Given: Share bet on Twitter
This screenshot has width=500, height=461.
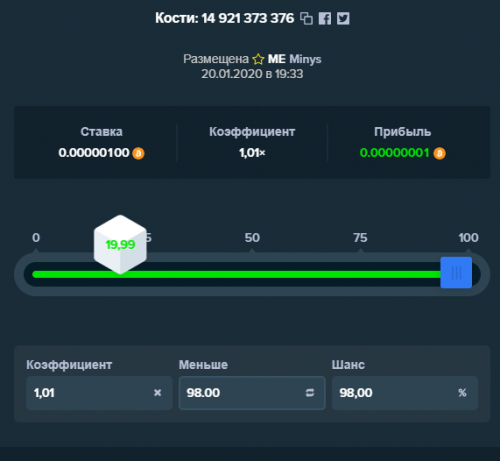Looking at the screenshot, I should (343, 18).
